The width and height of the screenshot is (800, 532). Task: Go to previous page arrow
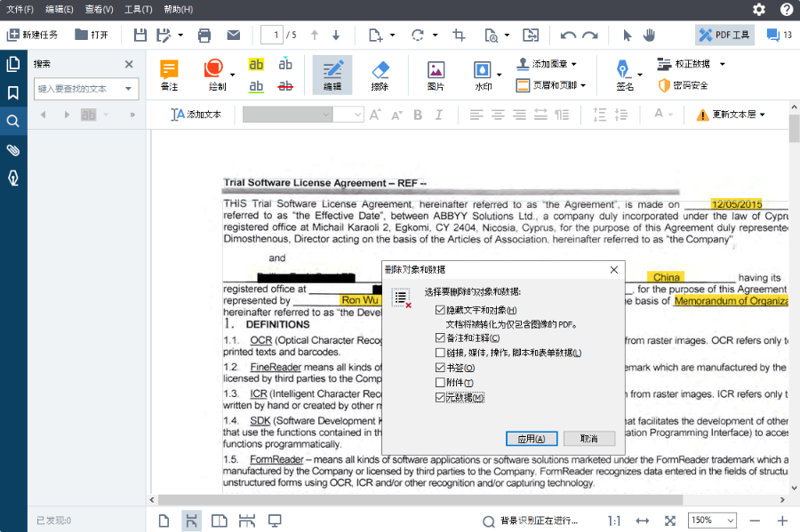(x=315, y=36)
